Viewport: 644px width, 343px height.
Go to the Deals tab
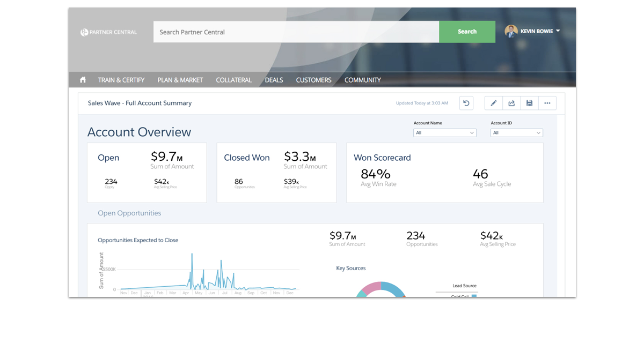(274, 80)
